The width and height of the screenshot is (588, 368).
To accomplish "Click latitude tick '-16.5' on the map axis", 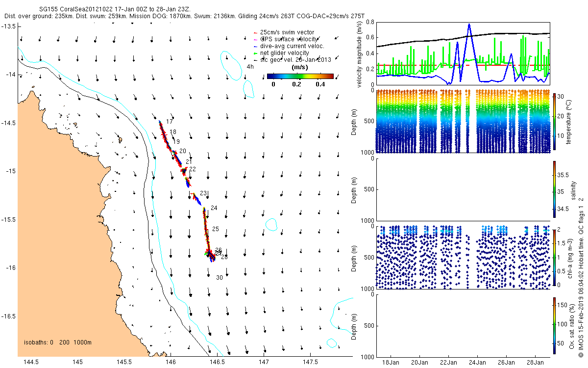I will pos(8,316).
